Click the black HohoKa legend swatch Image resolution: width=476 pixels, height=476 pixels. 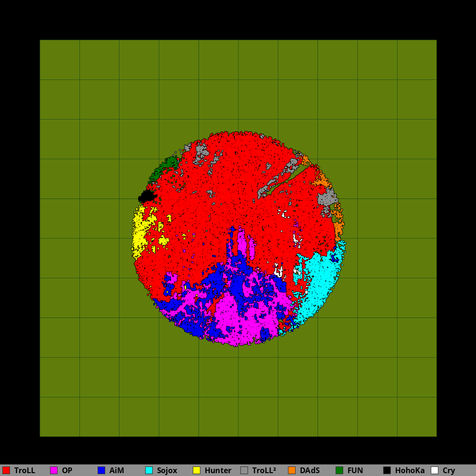click(387, 470)
